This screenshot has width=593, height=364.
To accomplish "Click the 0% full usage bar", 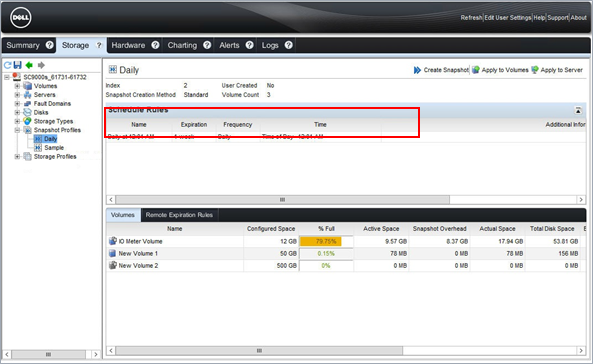I will 326,266.
